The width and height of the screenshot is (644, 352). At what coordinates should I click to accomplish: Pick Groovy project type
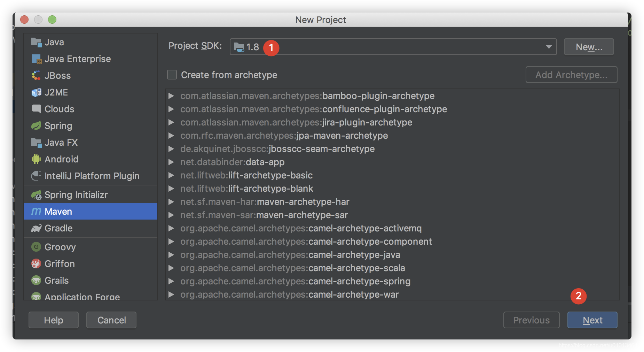pyautogui.click(x=91, y=247)
